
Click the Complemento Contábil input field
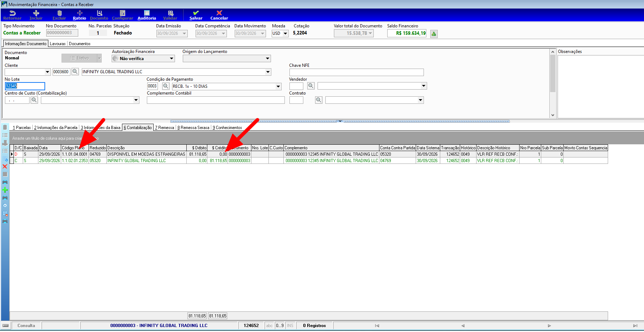pyautogui.click(x=216, y=100)
